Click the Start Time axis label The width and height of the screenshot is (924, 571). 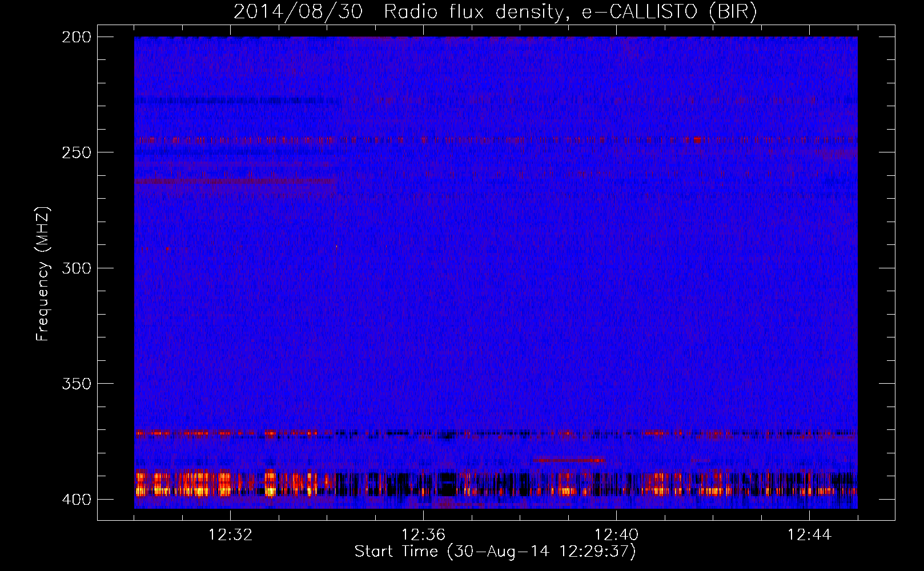495,552
